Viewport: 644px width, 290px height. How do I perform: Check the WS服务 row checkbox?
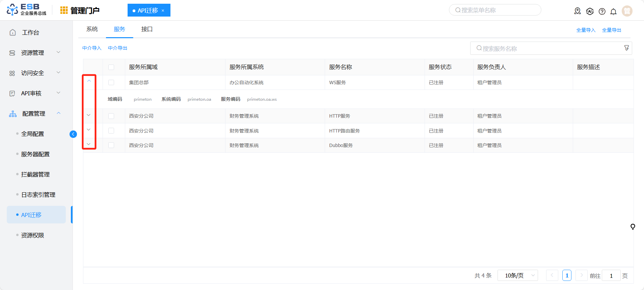[x=111, y=82]
